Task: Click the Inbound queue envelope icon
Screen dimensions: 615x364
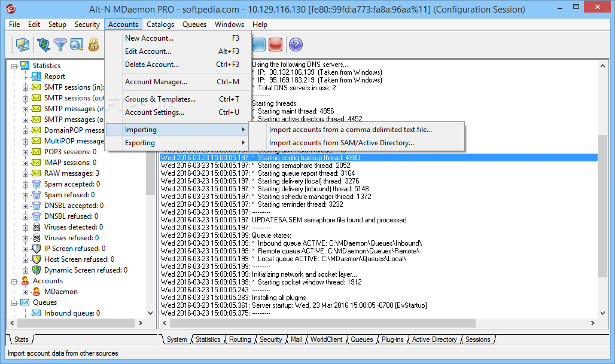Action: point(36,313)
